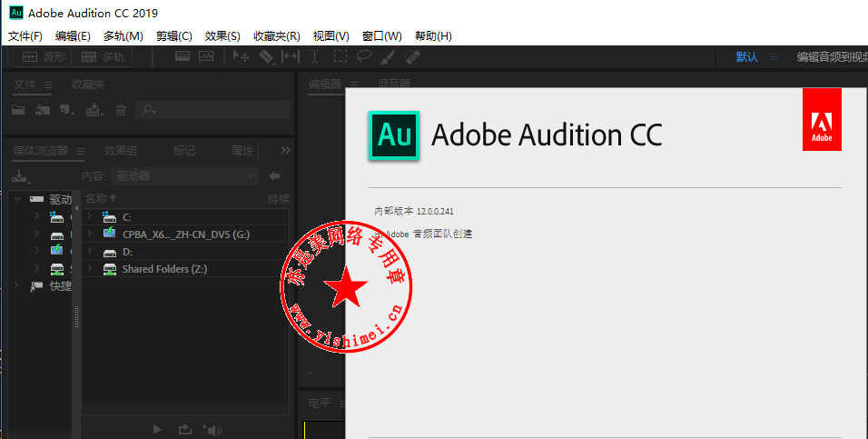Select the 默认 workspace
This screenshot has height=439, width=868.
tap(746, 56)
